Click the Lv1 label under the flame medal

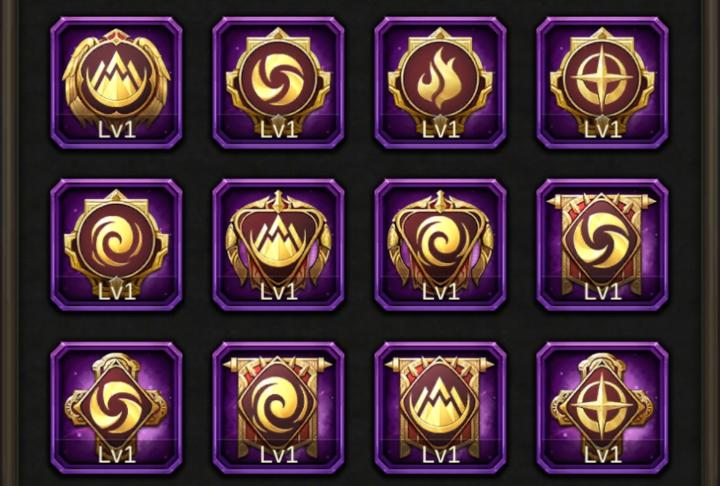point(440,130)
